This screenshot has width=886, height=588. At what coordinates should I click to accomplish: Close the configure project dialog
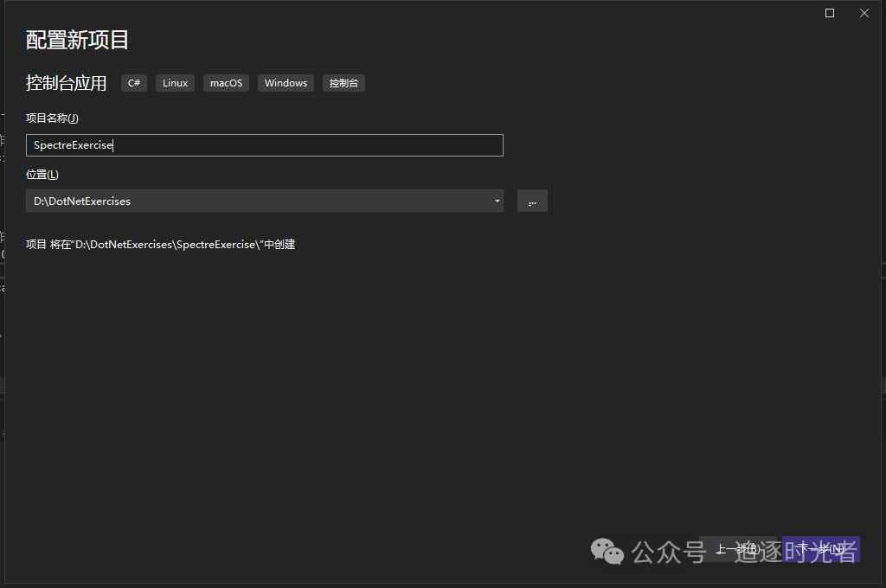[864, 12]
